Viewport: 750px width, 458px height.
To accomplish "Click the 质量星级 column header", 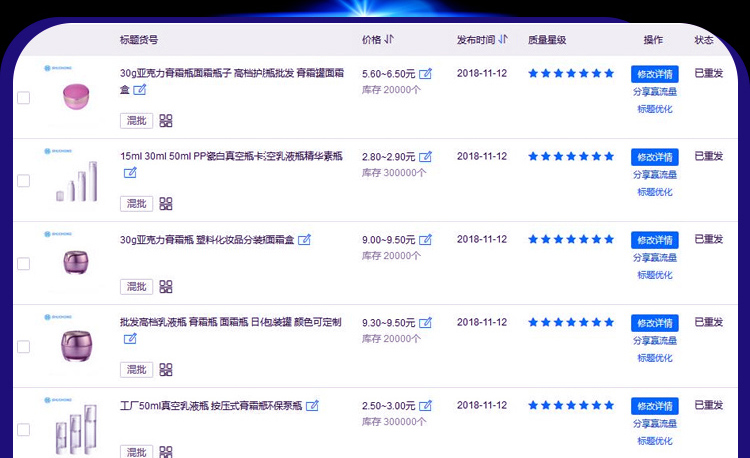I will click(547, 40).
